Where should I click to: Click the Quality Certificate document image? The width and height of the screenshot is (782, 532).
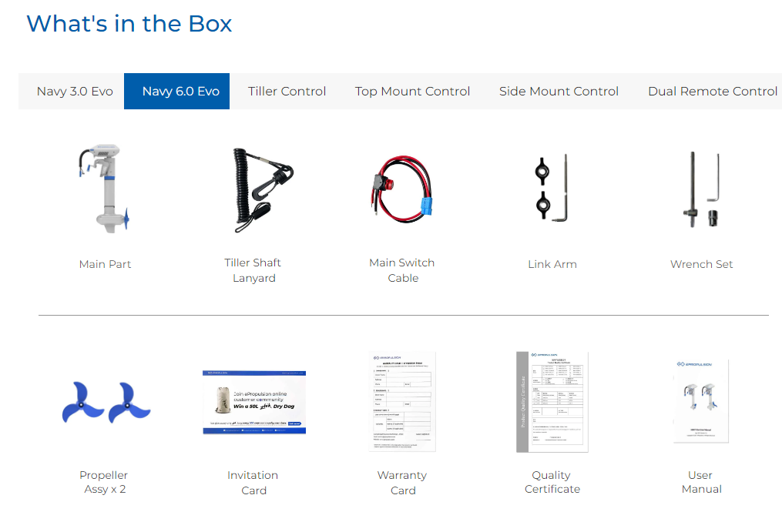click(552, 402)
